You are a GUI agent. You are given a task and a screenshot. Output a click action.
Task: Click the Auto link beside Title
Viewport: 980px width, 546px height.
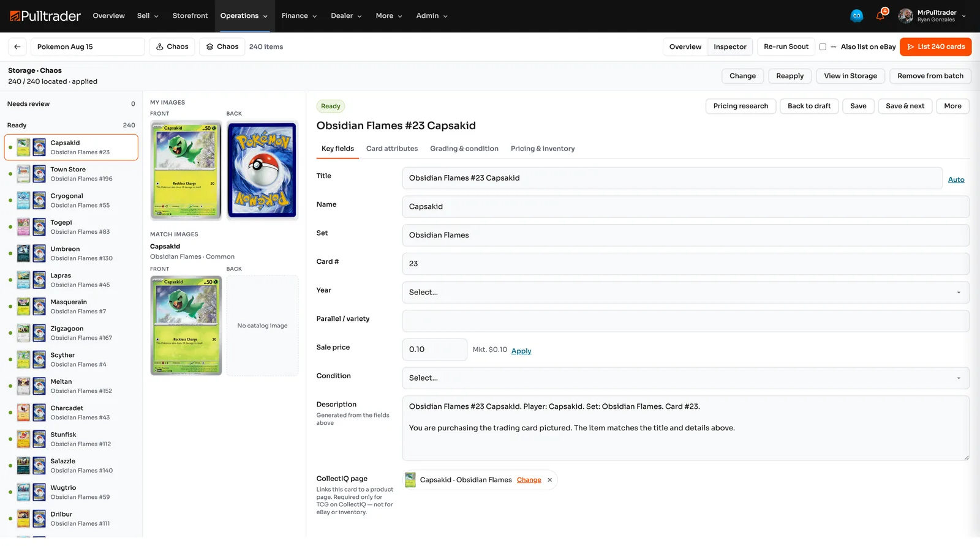pyautogui.click(x=956, y=179)
